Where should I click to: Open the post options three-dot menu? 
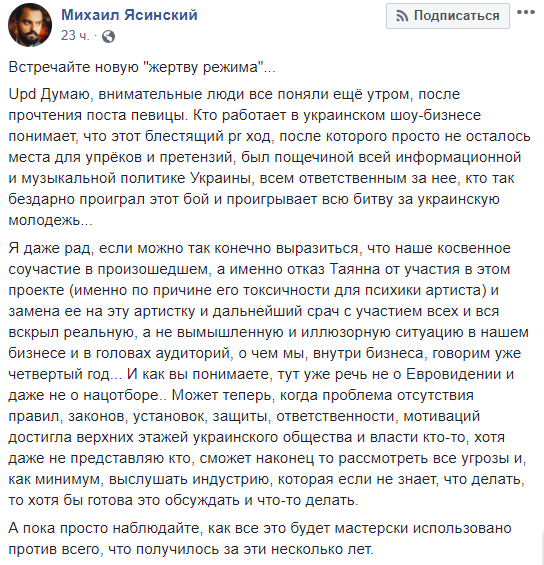(525, 12)
